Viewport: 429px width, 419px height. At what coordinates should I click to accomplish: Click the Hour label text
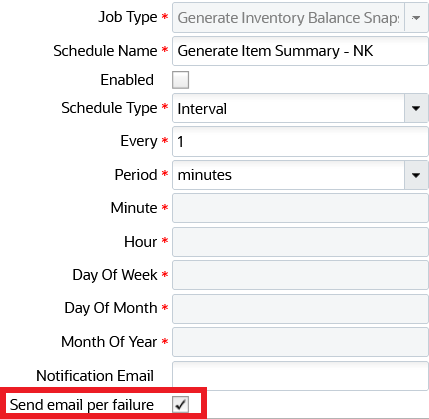click(140, 242)
